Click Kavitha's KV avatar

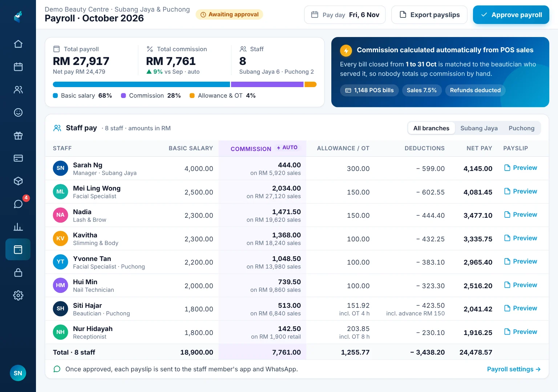pyautogui.click(x=60, y=238)
